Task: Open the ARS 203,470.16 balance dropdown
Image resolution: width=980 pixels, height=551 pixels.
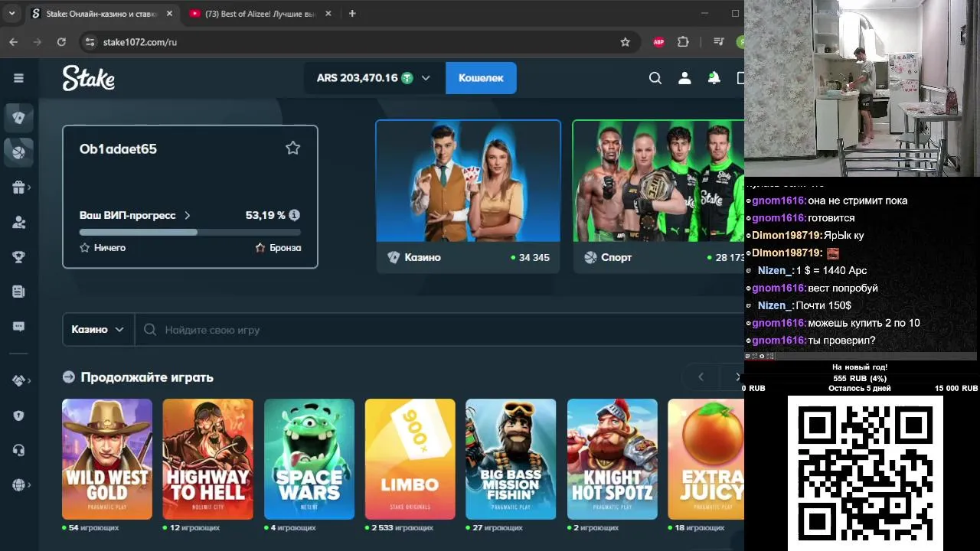Action: 374,78
